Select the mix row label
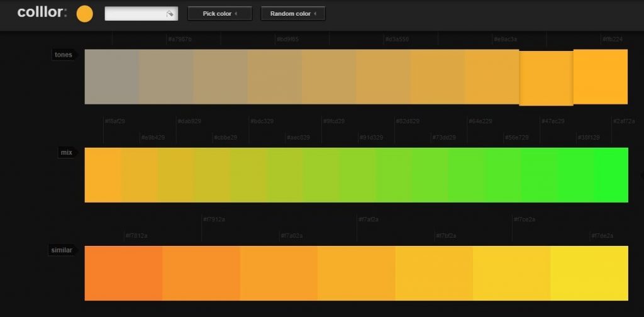 pos(66,152)
